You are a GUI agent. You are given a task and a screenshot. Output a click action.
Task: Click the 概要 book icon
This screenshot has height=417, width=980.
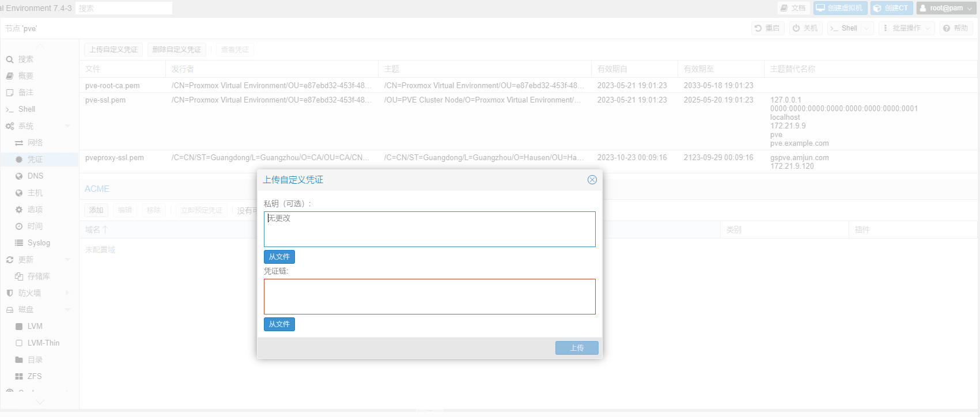[10, 76]
